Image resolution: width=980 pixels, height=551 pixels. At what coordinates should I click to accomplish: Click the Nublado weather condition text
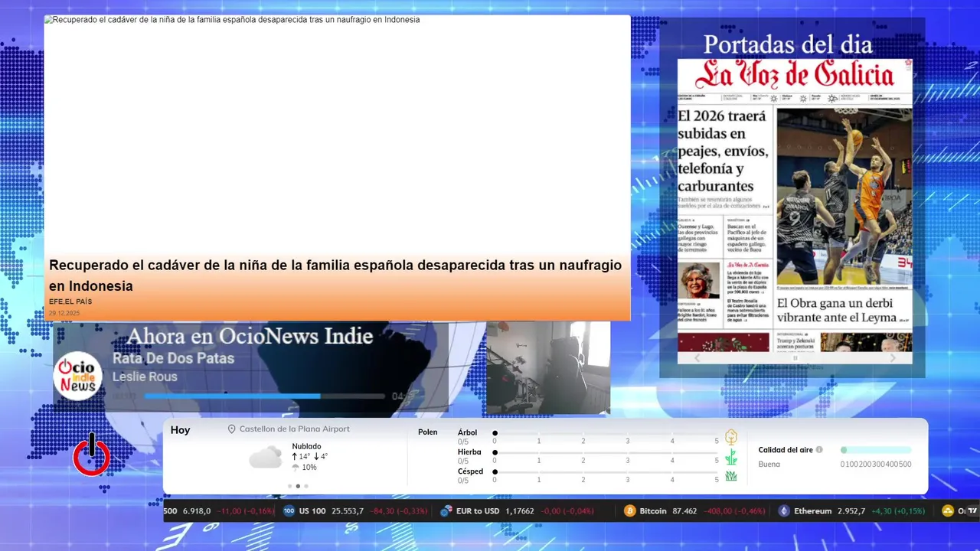point(306,446)
